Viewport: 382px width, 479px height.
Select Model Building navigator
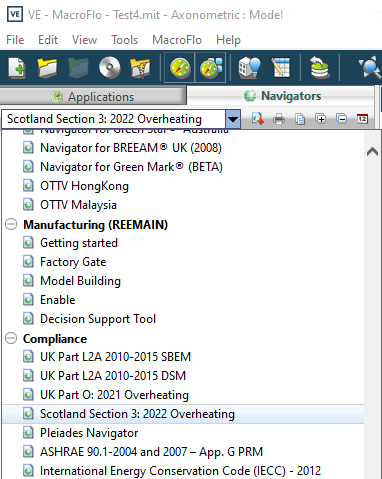pyautogui.click(x=80, y=281)
